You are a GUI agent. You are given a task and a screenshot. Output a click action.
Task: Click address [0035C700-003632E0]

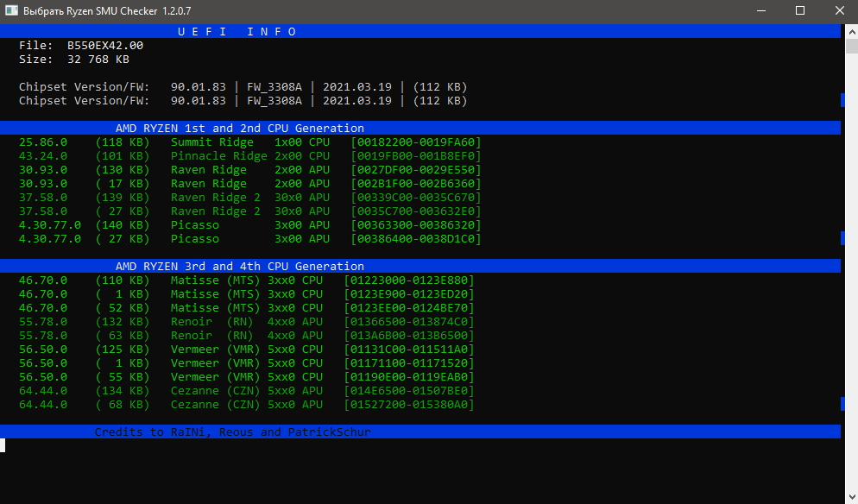pos(416,211)
